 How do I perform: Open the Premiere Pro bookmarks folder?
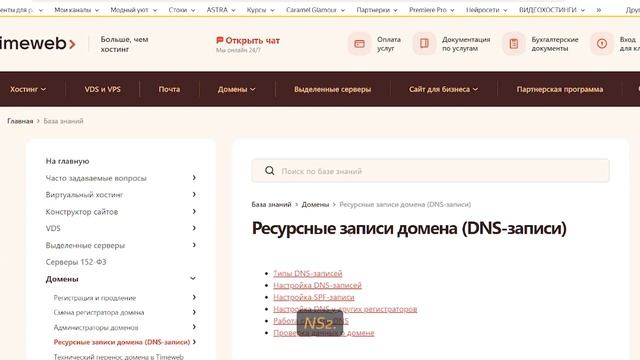pyautogui.click(x=431, y=10)
